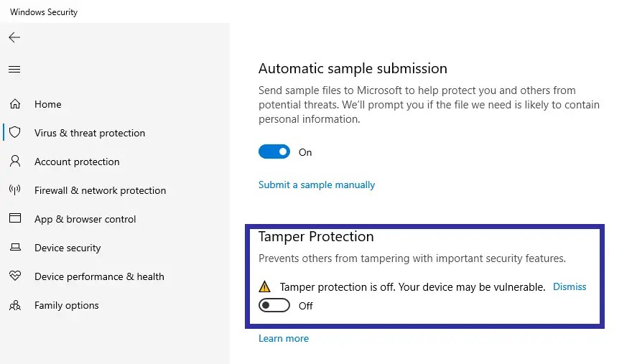Go to Device performance & health

(x=99, y=276)
